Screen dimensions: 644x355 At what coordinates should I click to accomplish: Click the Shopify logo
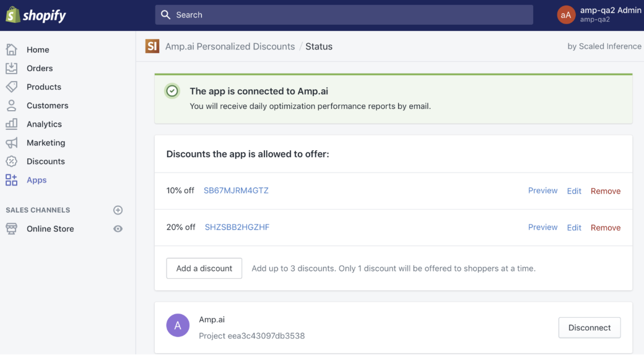(x=36, y=15)
